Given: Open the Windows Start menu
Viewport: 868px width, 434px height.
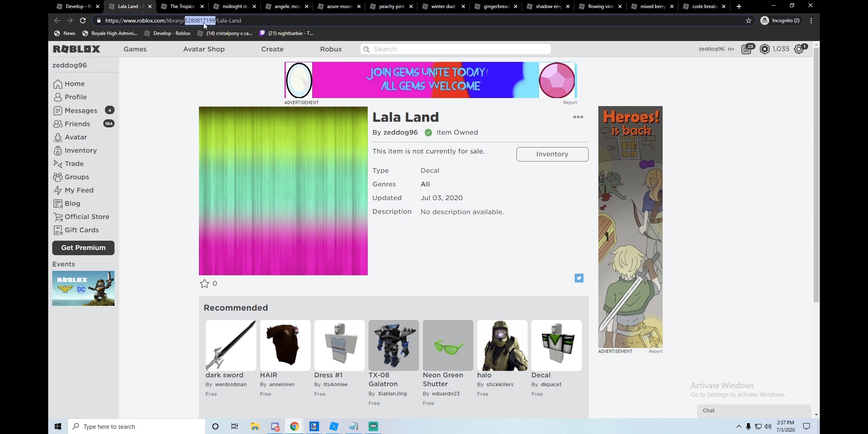Looking at the screenshot, I should [58, 426].
